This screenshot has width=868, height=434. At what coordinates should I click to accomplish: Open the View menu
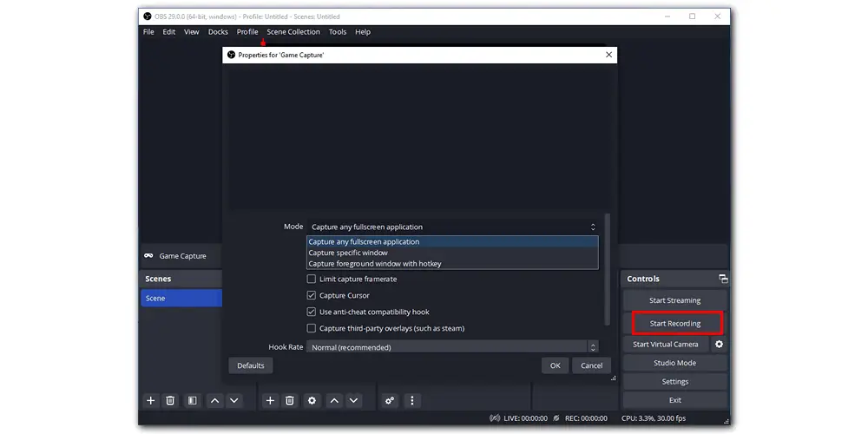pos(192,32)
